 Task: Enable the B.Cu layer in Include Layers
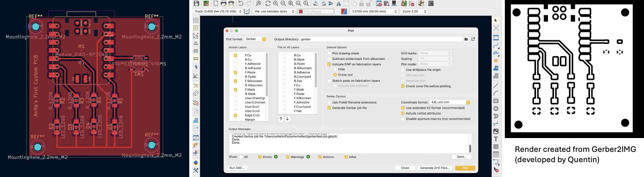[236, 60]
